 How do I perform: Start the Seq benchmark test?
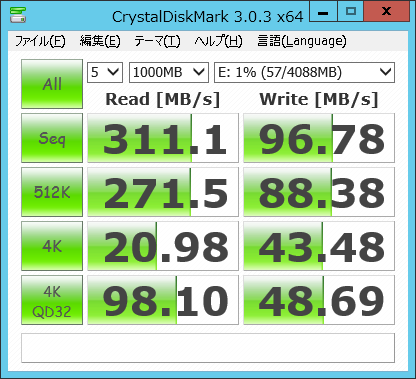[x=52, y=138]
